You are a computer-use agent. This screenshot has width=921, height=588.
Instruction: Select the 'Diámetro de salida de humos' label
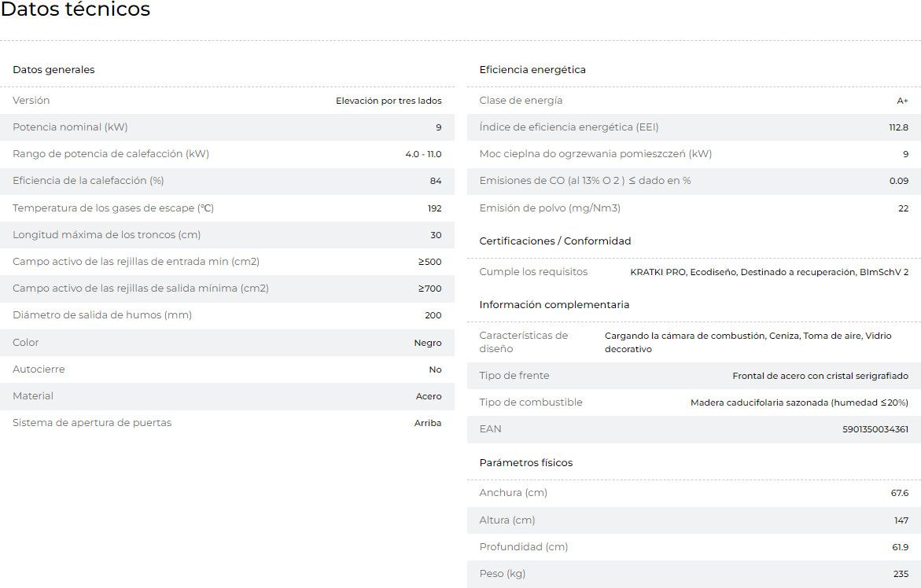pos(102,315)
